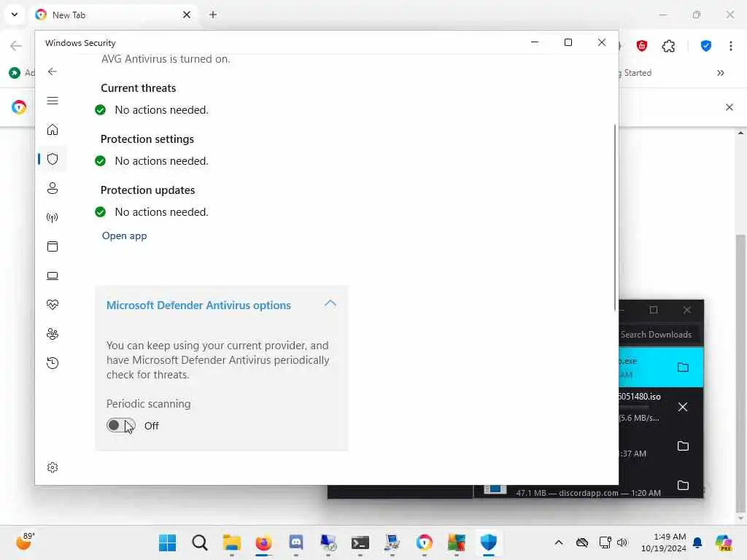Open AVG Antivirus taskbar icon
747x560 pixels.
tap(457, 542)
